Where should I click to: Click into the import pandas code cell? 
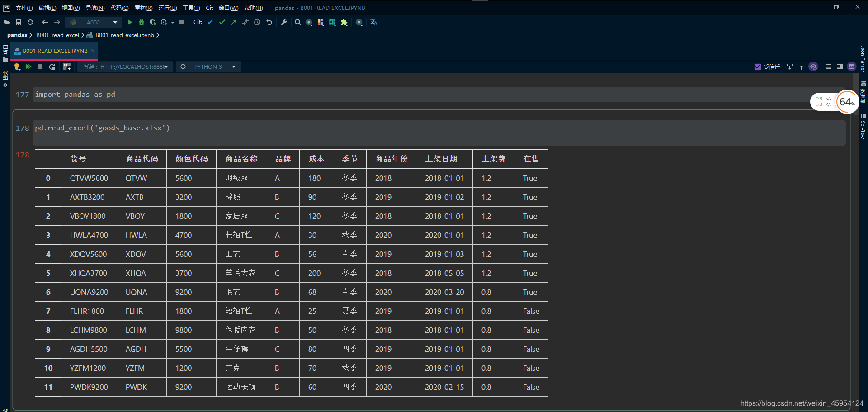[x=439, y=95]
